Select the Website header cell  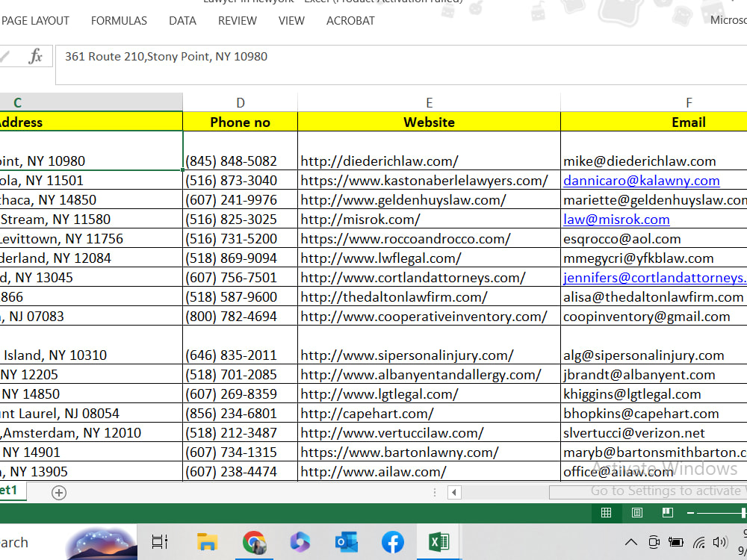click(429, 122)
